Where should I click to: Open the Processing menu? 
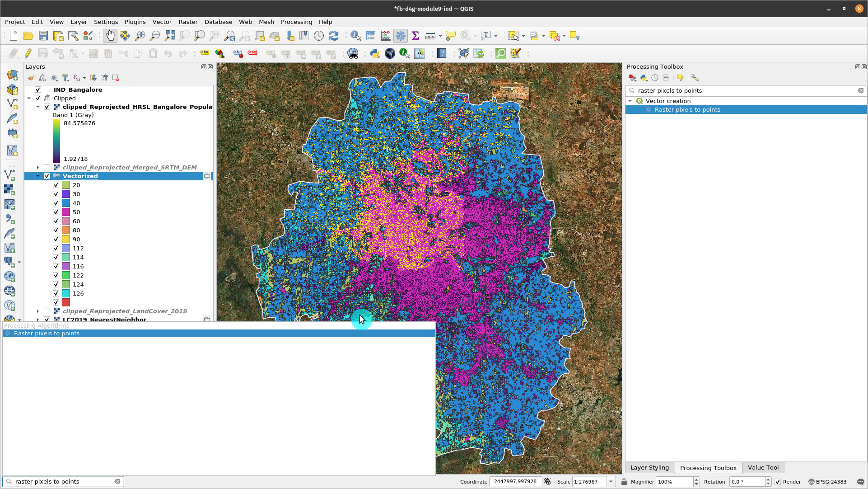(x=296, y=22)
